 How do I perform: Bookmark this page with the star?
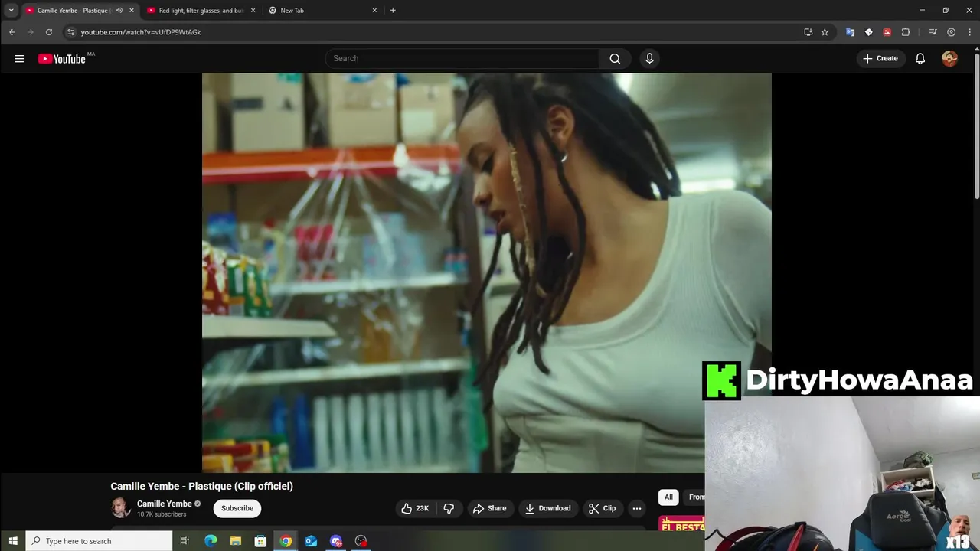point(825,32)
